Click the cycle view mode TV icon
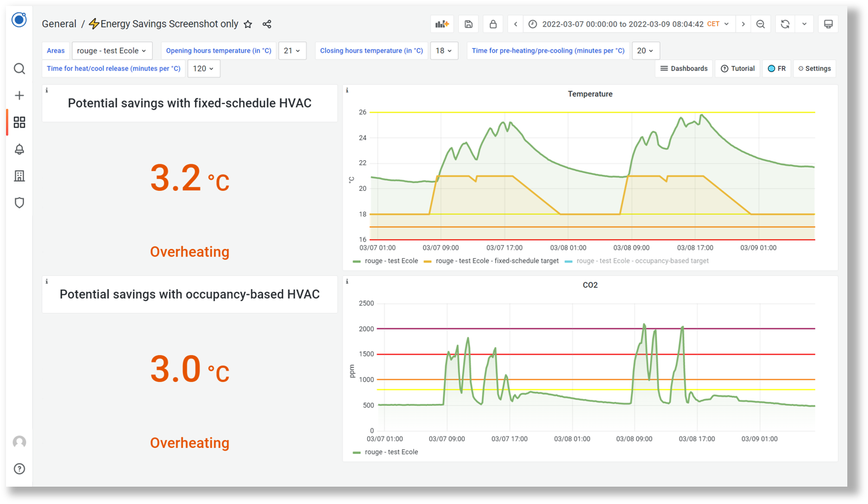The width and height of the screenshot is (868, 504). [828, 23]
